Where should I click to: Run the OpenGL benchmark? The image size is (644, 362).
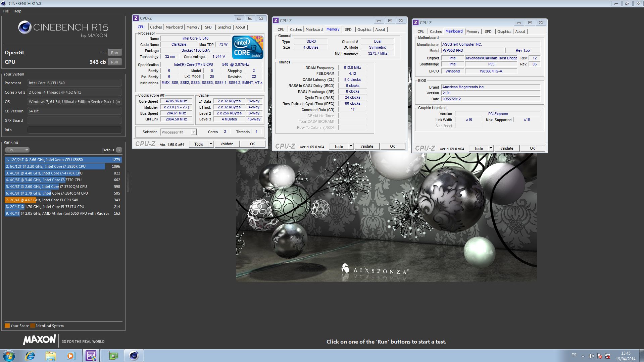pos(114,53)
